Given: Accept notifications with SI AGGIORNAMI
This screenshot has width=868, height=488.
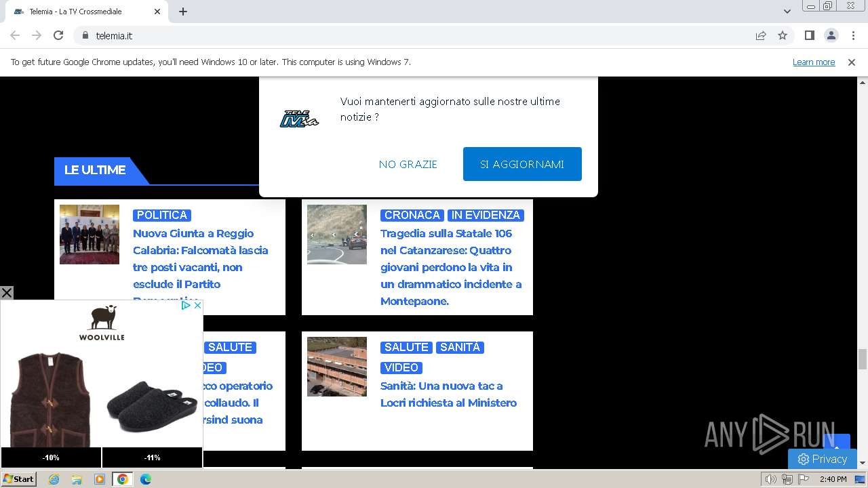Looking at the screenshot, I should coord(522,164).
